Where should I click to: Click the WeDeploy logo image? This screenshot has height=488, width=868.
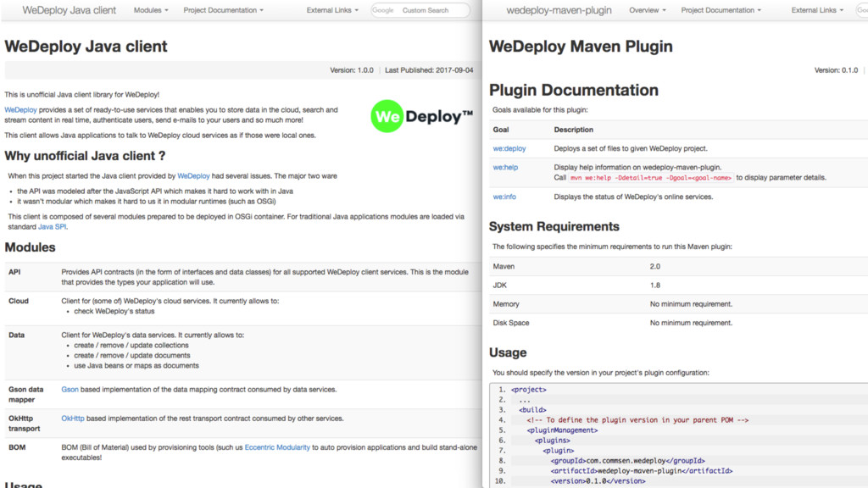pos(421,117)
